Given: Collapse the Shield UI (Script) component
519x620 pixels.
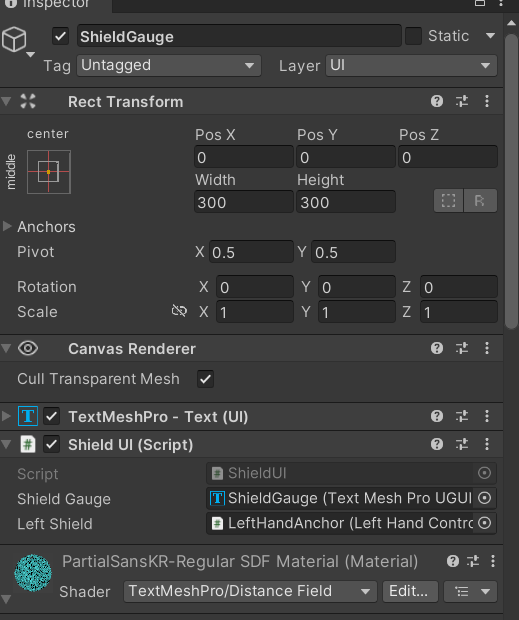Looking at the screenshot, I should point(6,444).
